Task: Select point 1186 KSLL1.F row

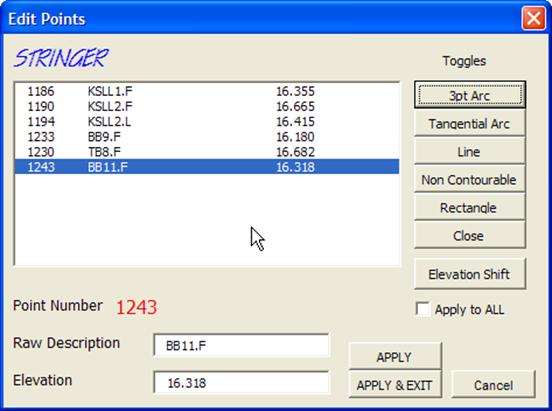Action: click(x=207, y=91)
